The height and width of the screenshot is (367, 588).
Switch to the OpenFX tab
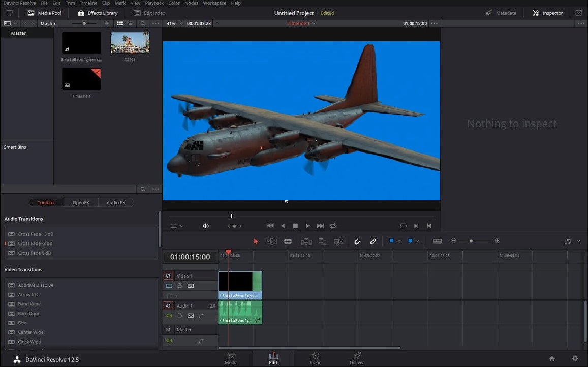(81, 203)
